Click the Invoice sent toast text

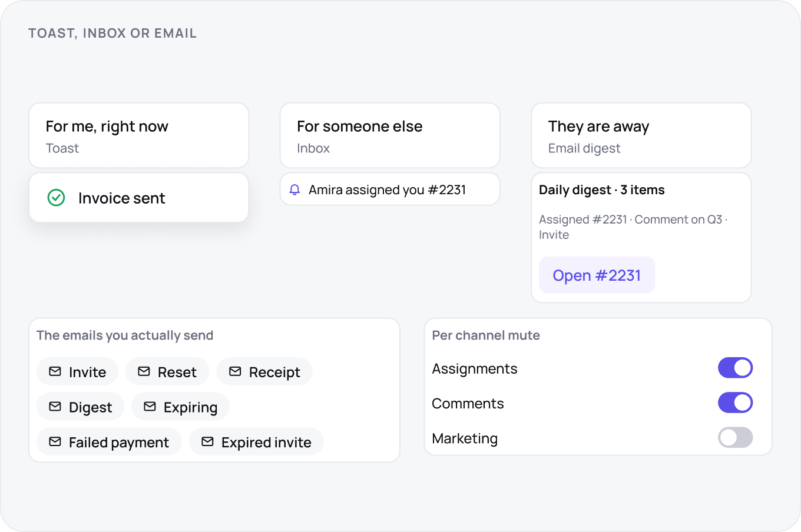[x=121, y=198]
